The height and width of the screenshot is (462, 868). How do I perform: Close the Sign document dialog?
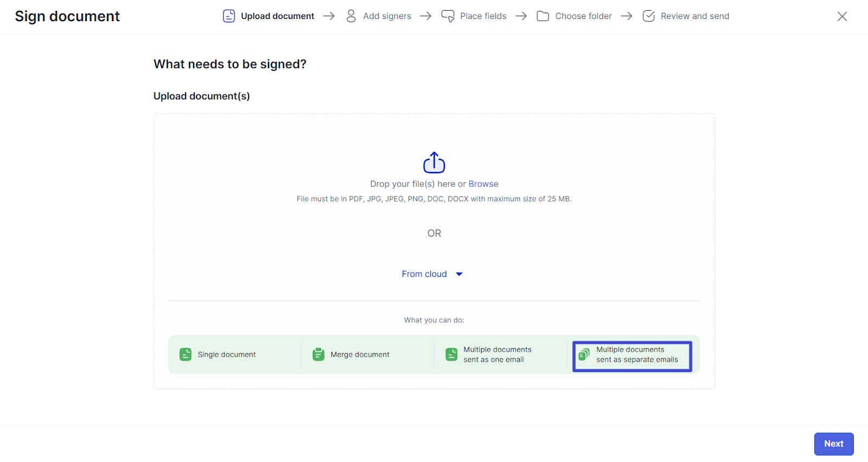point(842,16)
